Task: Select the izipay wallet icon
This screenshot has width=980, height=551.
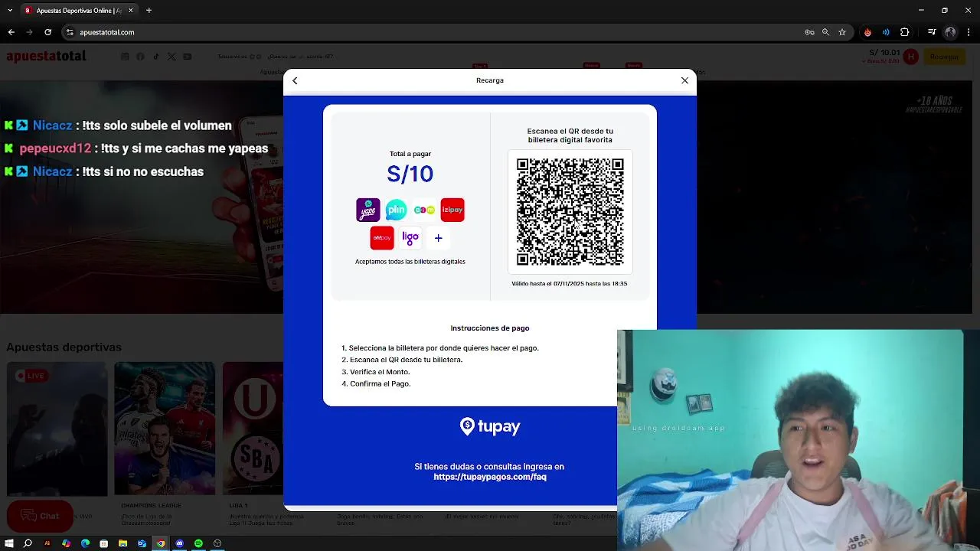Action: tap(452, 210)
